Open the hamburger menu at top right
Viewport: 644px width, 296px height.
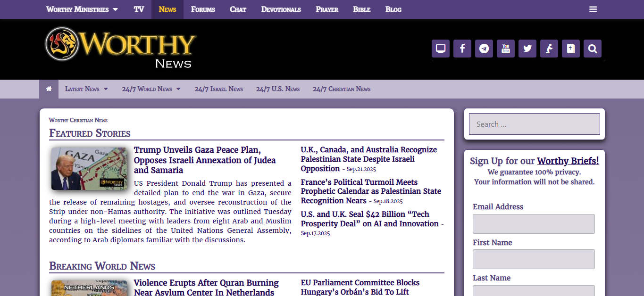tap(593, 9)
